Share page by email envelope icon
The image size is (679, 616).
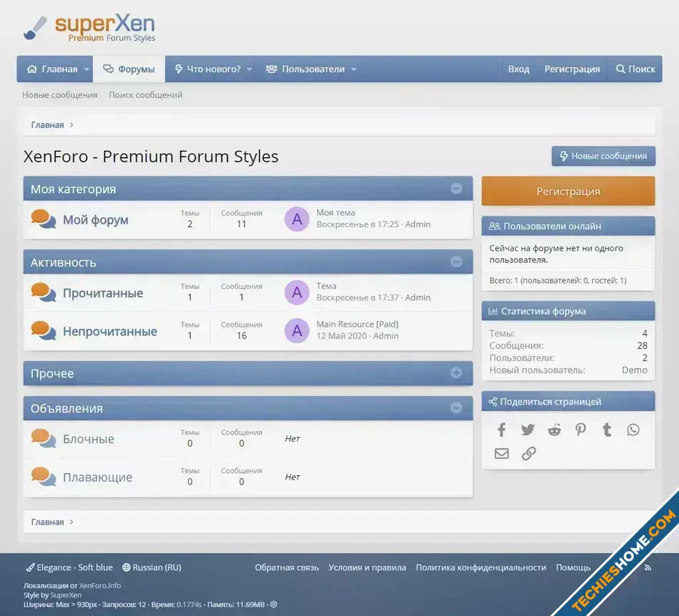tap(502, 453)
